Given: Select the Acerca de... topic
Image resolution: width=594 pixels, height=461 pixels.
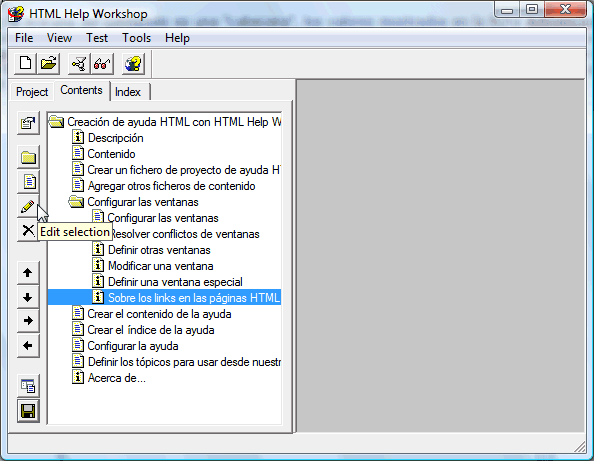Looking at the screenshot, I should 116,378.
